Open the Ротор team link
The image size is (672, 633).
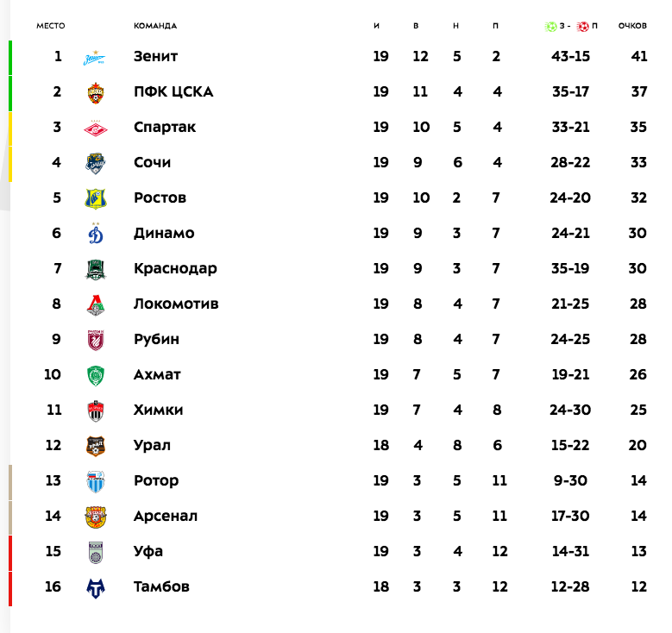click(x=155, y=481)
